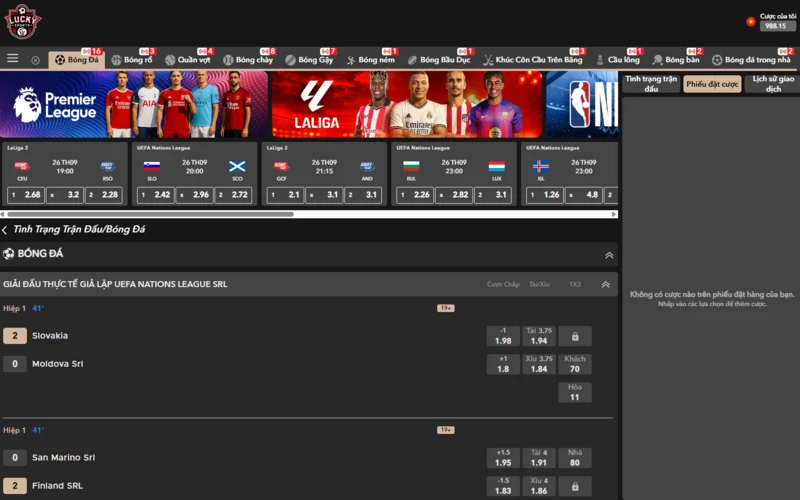Bet home odds 2.68 on CEU match
This screenshot has width=800, height=500.
pyautogui.click(x=26, y=195)
